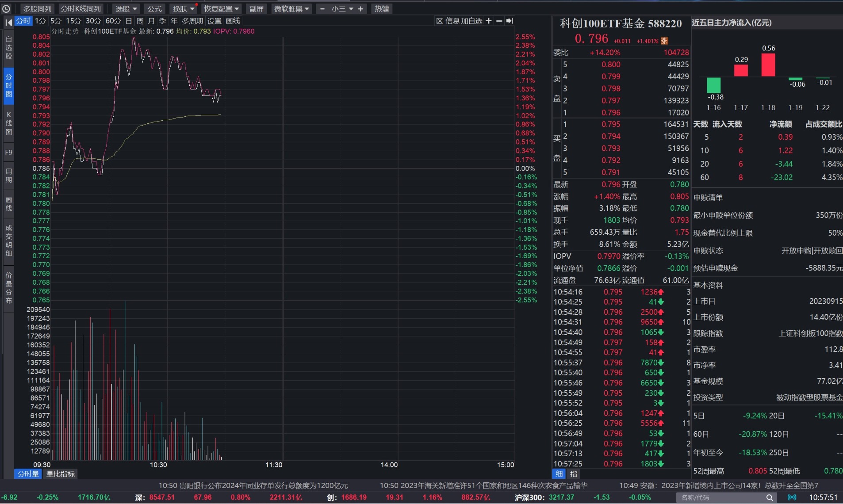Select the 60分 period tab
The height and width of the screenshot is (504, 843).
pyautogui.click(x=113, y=21)
